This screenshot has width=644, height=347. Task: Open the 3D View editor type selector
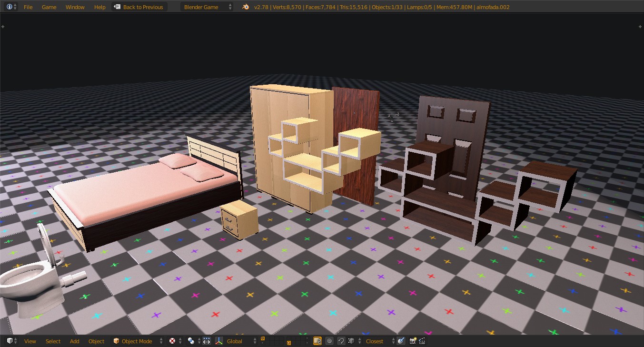tap(12, 341)
